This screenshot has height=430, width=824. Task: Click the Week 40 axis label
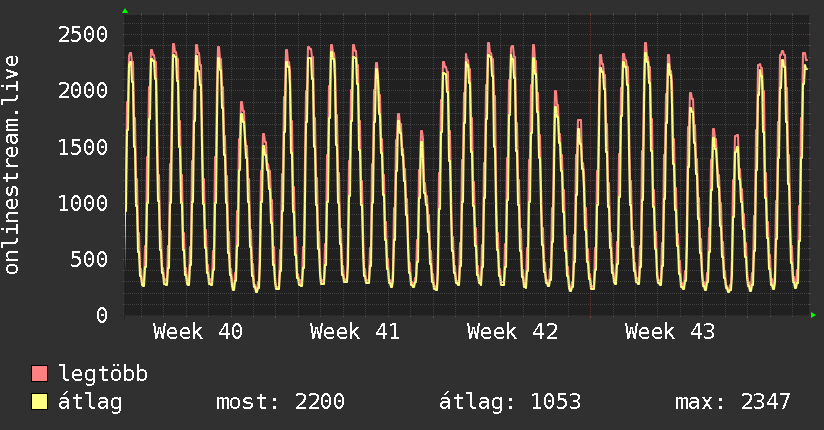(x=198, y=332)
